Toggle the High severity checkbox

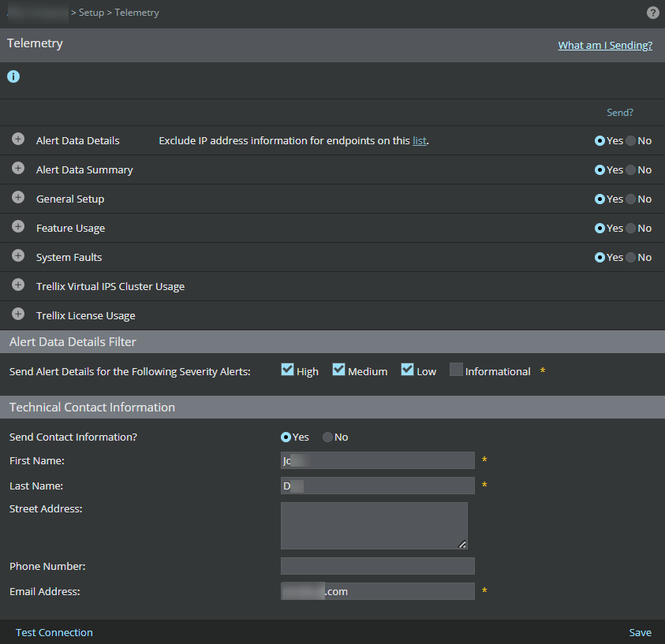(x=287, y=370)
